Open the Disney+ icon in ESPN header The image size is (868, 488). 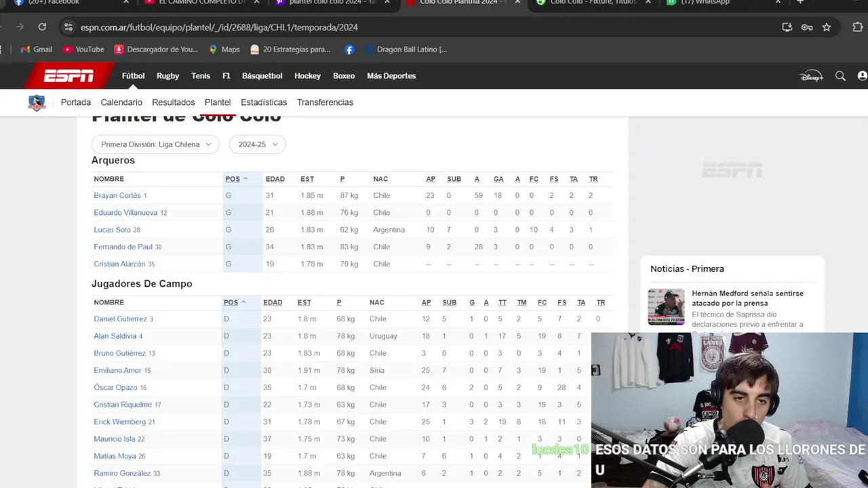coord(811,76)
